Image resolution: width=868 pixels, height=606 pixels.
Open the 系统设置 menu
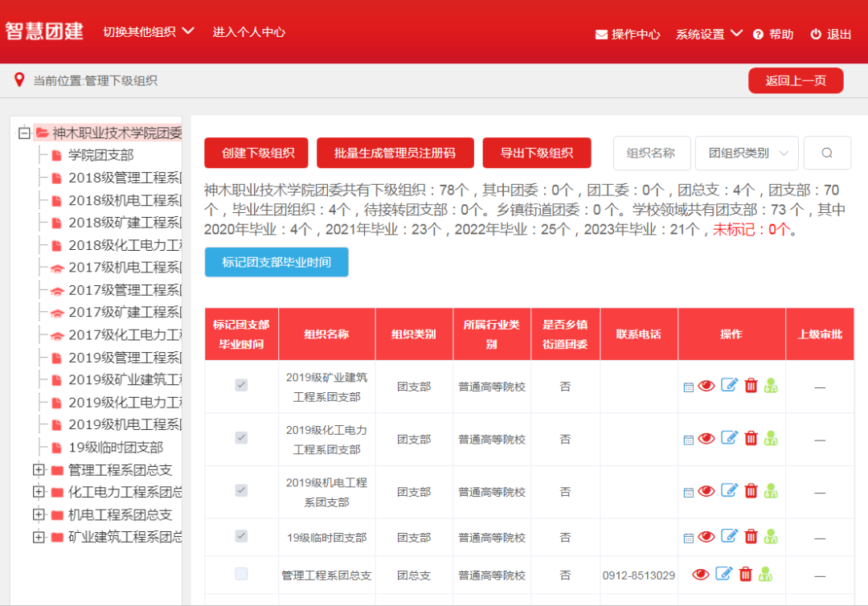coord(708,34)
